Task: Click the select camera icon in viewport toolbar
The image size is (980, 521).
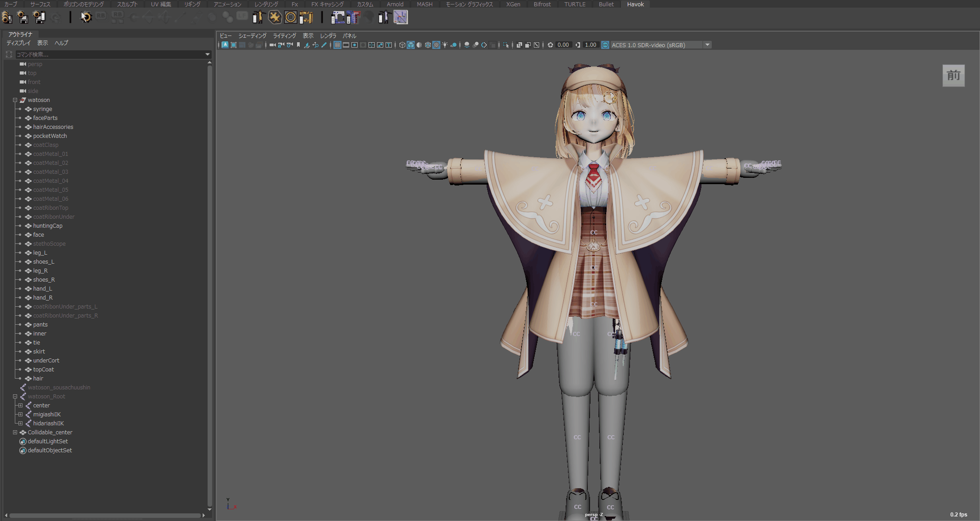Action: (272, 45)
